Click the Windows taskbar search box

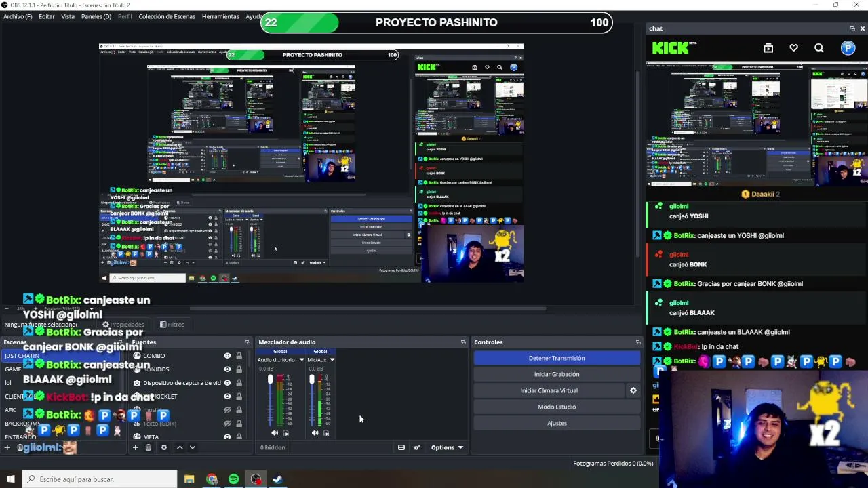99,479
